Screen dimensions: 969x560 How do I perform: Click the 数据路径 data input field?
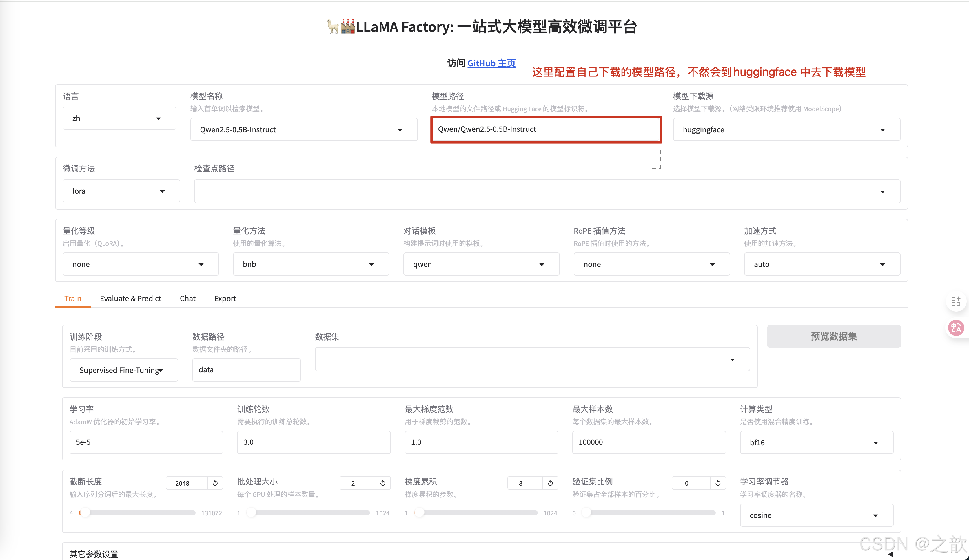(x=247, y=370)
